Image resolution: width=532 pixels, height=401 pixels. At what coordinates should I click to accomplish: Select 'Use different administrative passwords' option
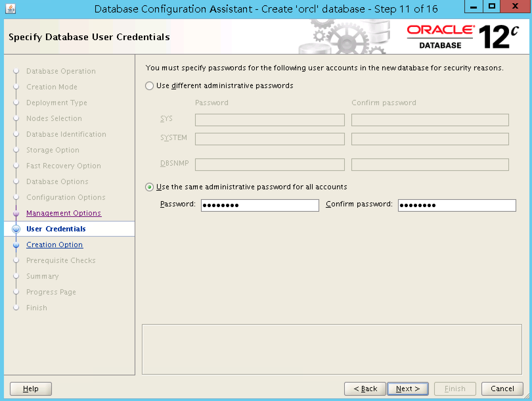pos(149,86)
